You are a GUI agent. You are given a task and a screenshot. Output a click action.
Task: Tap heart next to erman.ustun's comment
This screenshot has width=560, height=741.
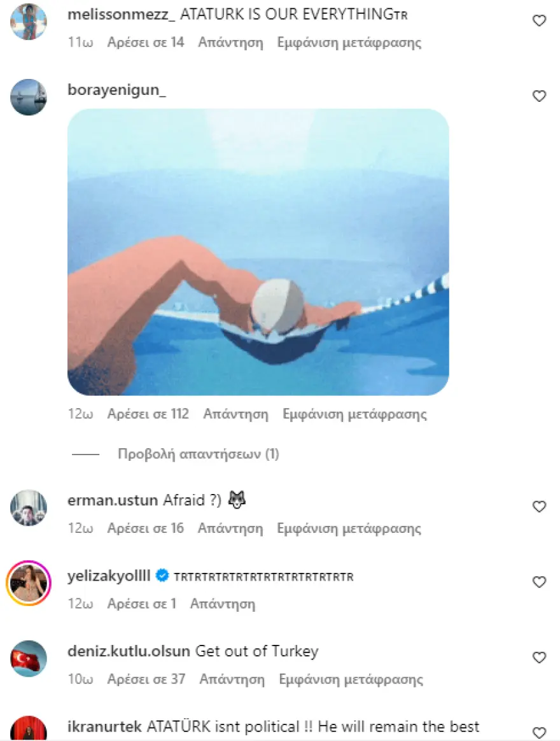[539, 507]
